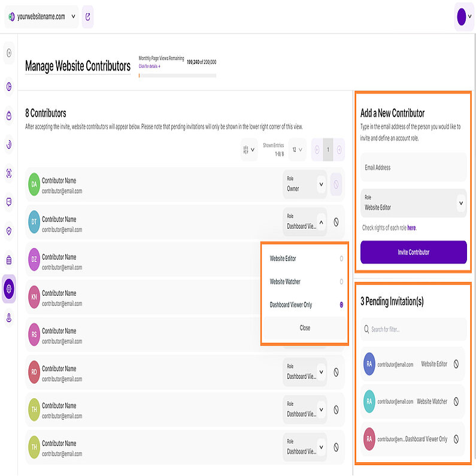Expand the Role dropdown in Add a New Contributor
Screen dimensions: 476x476
(460, 204)
